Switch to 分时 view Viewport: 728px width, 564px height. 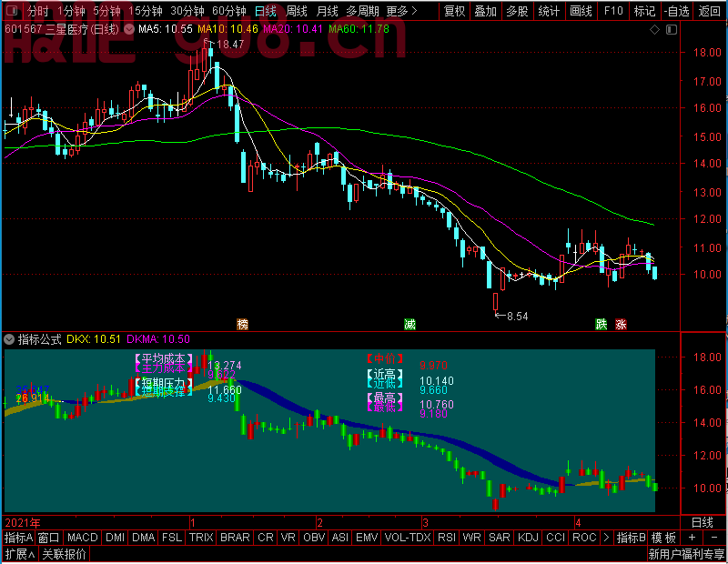point(38,11)
